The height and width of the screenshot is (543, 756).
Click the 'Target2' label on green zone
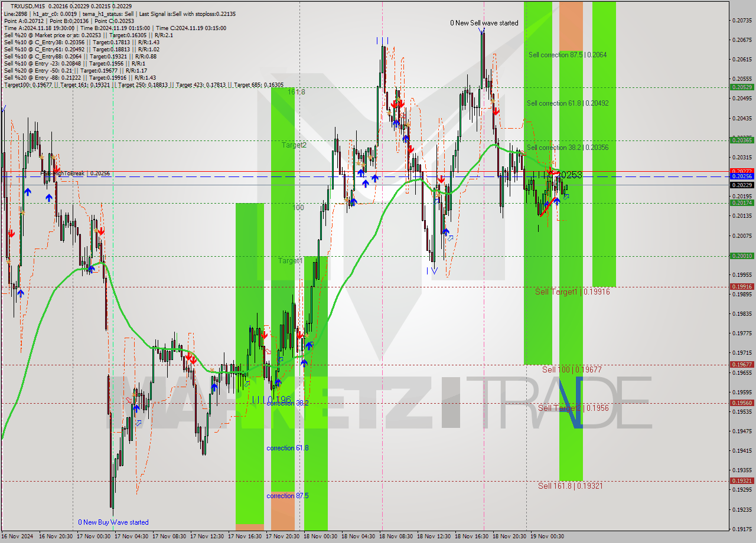point(294,145)
